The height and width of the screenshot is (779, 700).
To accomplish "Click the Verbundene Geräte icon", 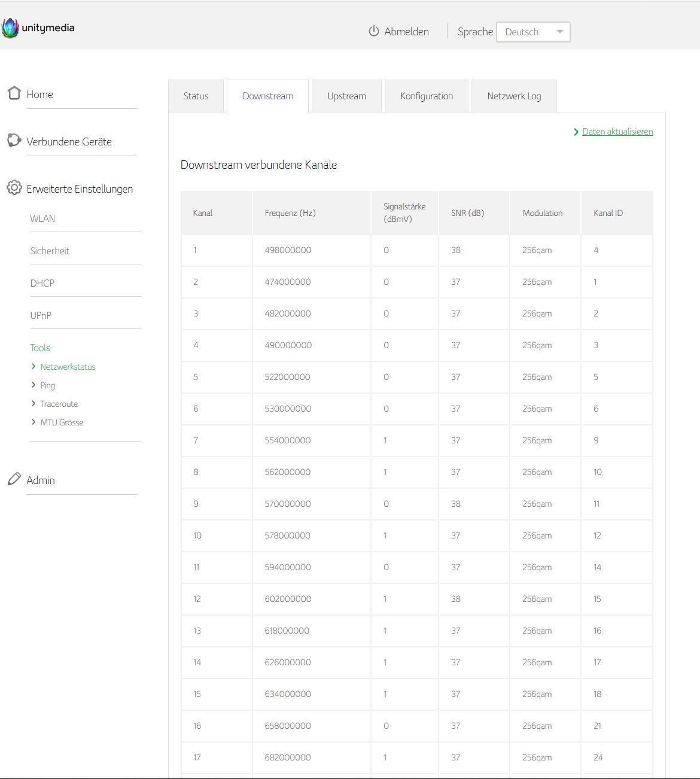I will click(14, 141).
